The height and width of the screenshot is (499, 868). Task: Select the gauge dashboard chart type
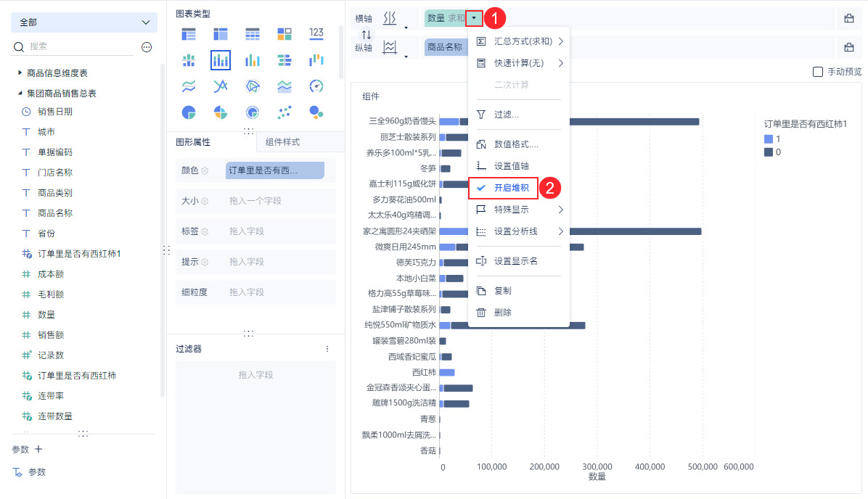316,86
